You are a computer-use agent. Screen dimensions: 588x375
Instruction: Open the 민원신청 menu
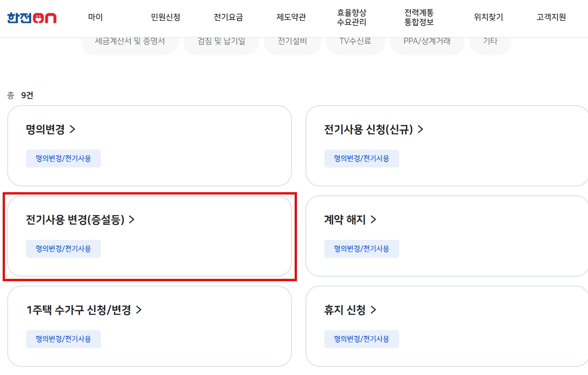coord(166,18)
